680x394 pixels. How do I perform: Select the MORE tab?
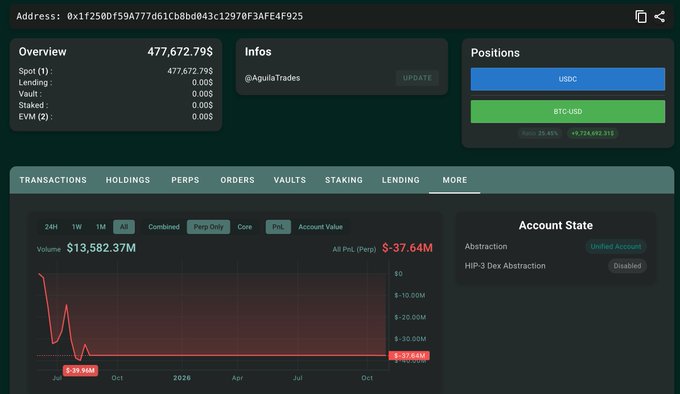tap(455, 180)
